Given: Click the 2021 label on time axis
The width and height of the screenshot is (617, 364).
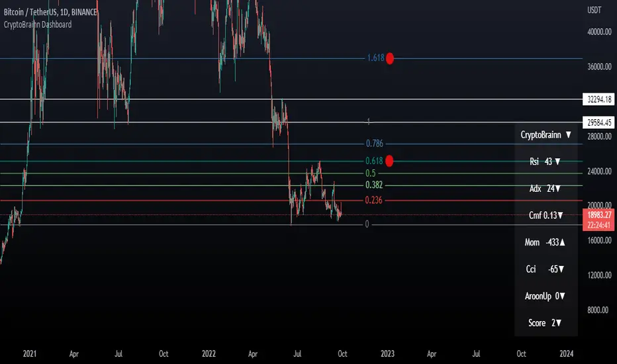Looking at the screenshot, I should click(x=30, y=354).
